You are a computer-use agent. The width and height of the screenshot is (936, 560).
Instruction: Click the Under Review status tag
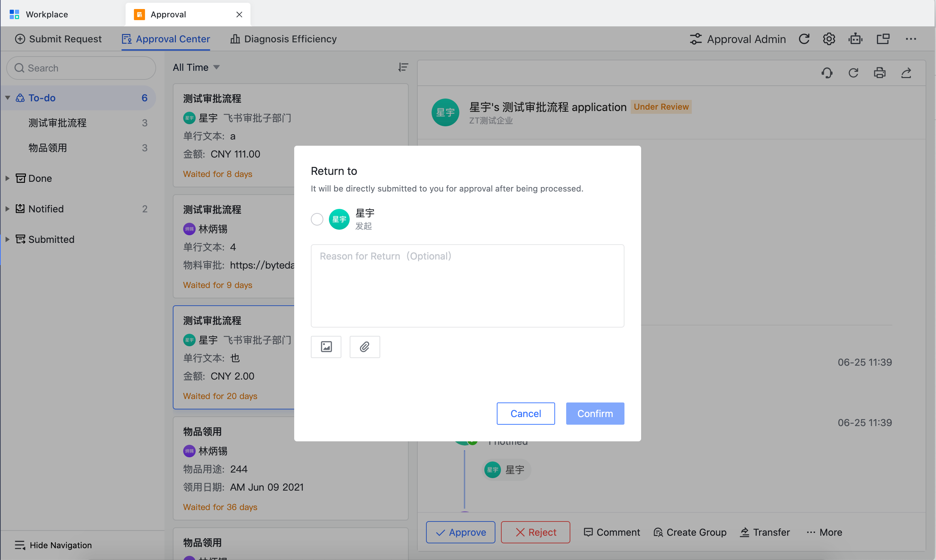point(661,107)
